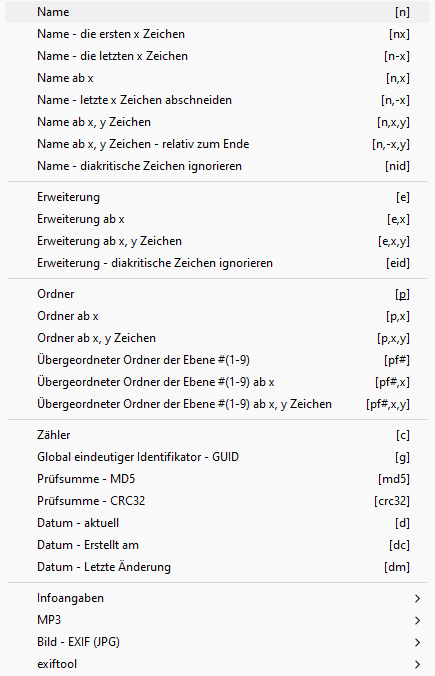Choose the Ordner [p] entry
Image resolution: width=435 pixels, height=676 pixels.
coord(217,294)
